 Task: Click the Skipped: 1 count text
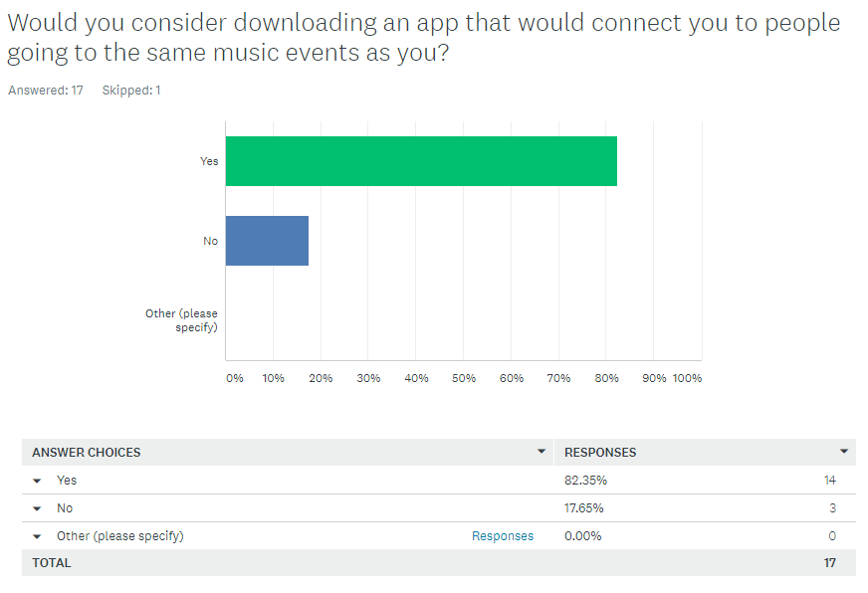pyautogui.click(x=131, y=91)
